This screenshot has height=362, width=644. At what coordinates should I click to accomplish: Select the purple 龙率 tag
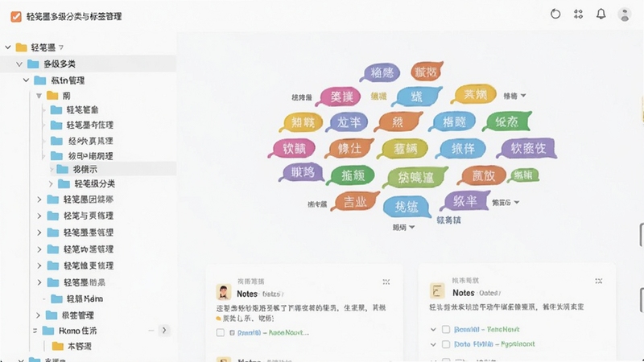coord(349,122)
